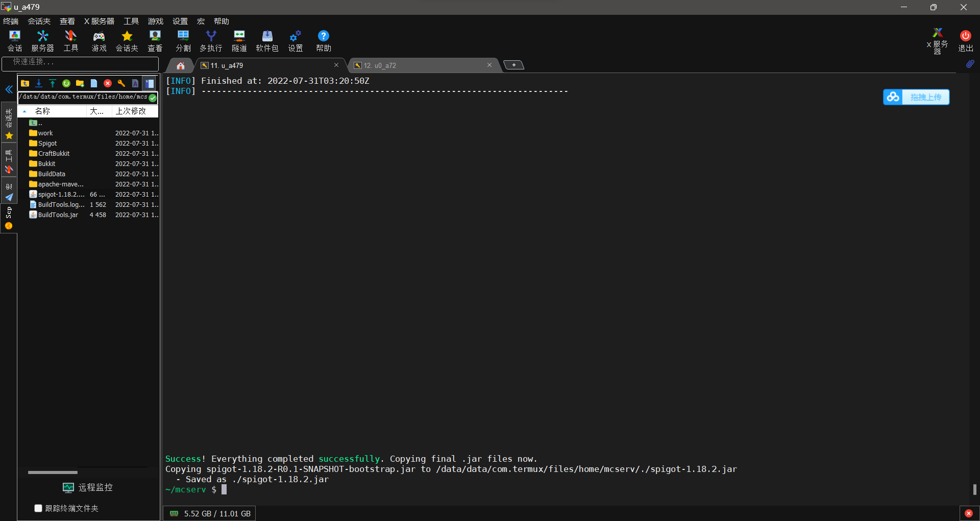
Task: Enable the 跟踪终端文件夹 checkbox
Action: (x=38, y=508)
